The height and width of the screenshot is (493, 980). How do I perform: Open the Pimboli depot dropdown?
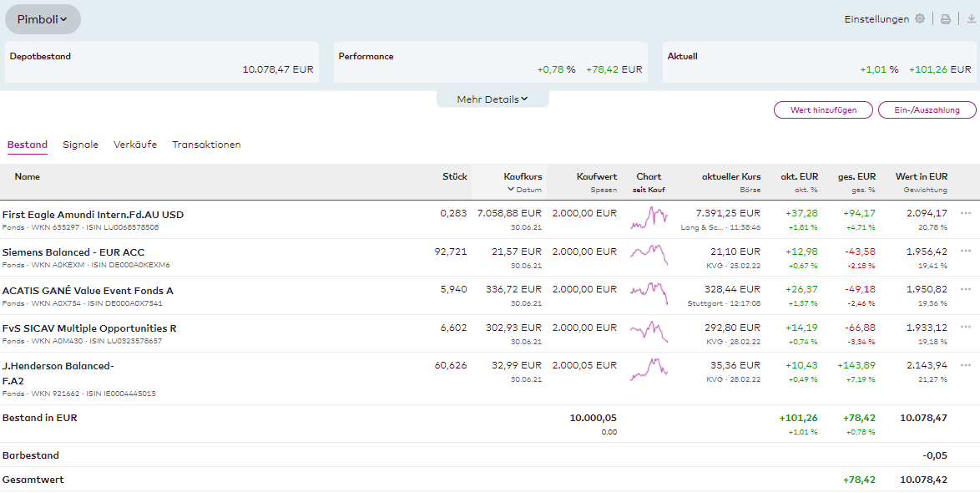click(x=43, y=19)
